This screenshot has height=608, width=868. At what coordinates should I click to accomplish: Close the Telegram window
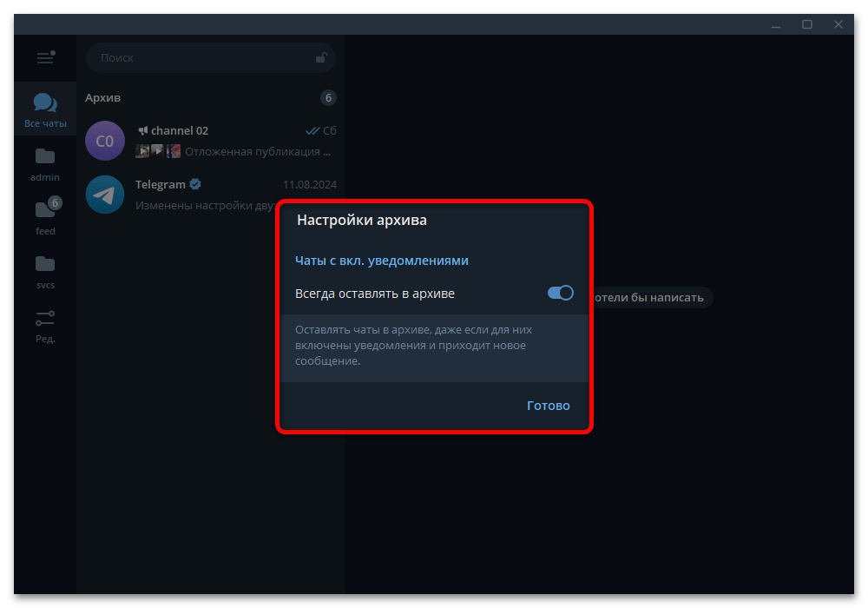click(838, 24)
